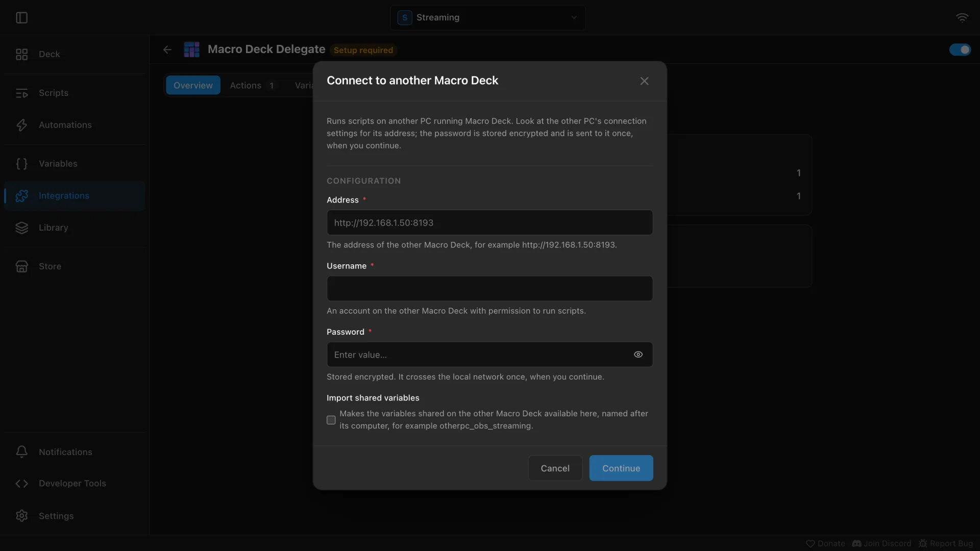Screen dimensions: 980x551
Task: Open the Scripts sidebar icon
Action: pos(21,93)
